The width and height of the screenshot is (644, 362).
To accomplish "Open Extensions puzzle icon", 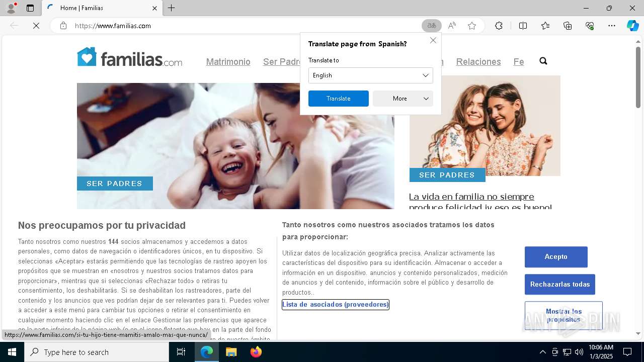I will (x=499, y=26).
